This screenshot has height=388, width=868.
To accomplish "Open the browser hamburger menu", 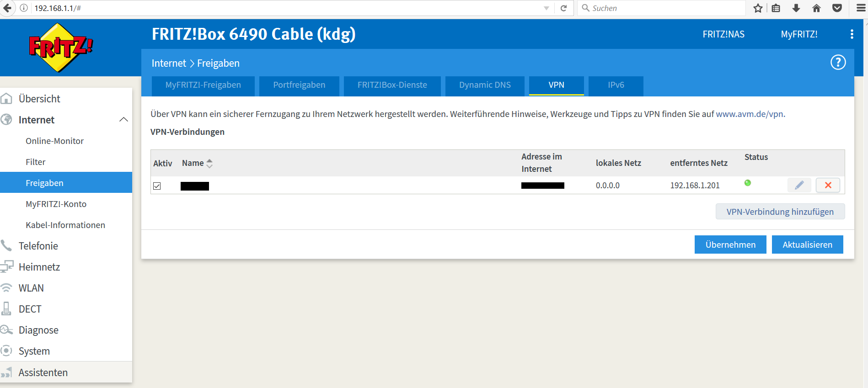I will point(861,8).
